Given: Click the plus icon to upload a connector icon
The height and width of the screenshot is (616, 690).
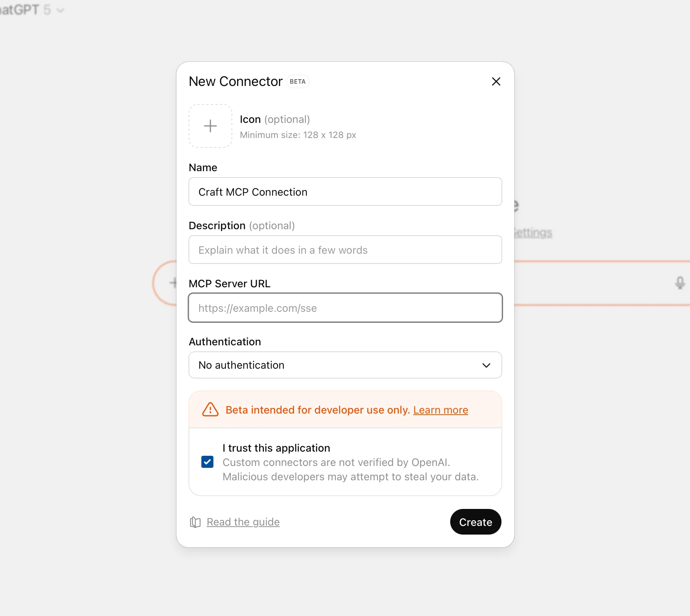Looking at the screenshot, I should pyautogui.click(x=210, y=126).
